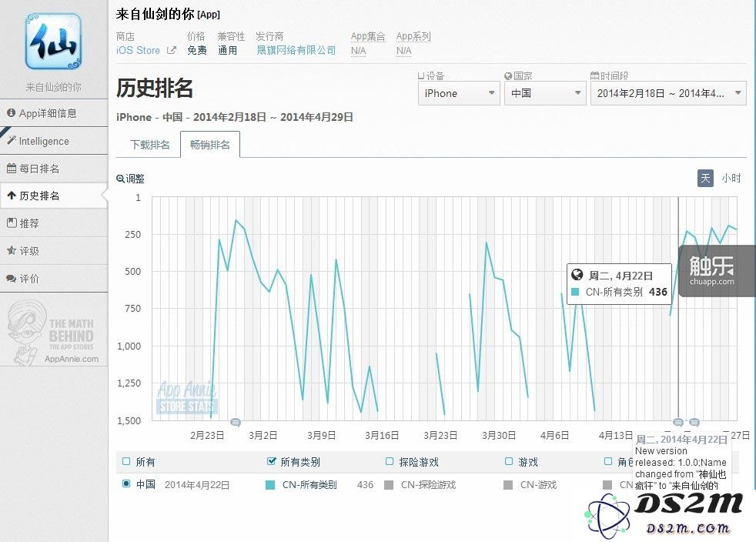Click the app icon with 仙 character
The height and width of the screenshot is (542, 756).
pos(54,42)
